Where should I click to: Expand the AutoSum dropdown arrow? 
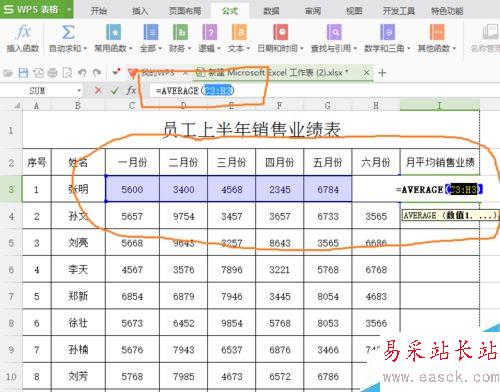85,49
